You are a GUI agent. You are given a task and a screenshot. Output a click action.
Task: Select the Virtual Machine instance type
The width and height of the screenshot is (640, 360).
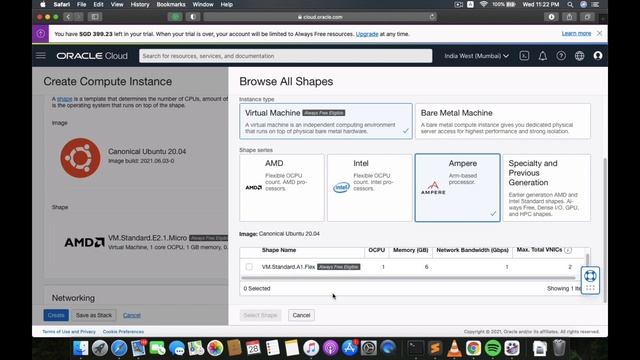[x=326, y=121]
